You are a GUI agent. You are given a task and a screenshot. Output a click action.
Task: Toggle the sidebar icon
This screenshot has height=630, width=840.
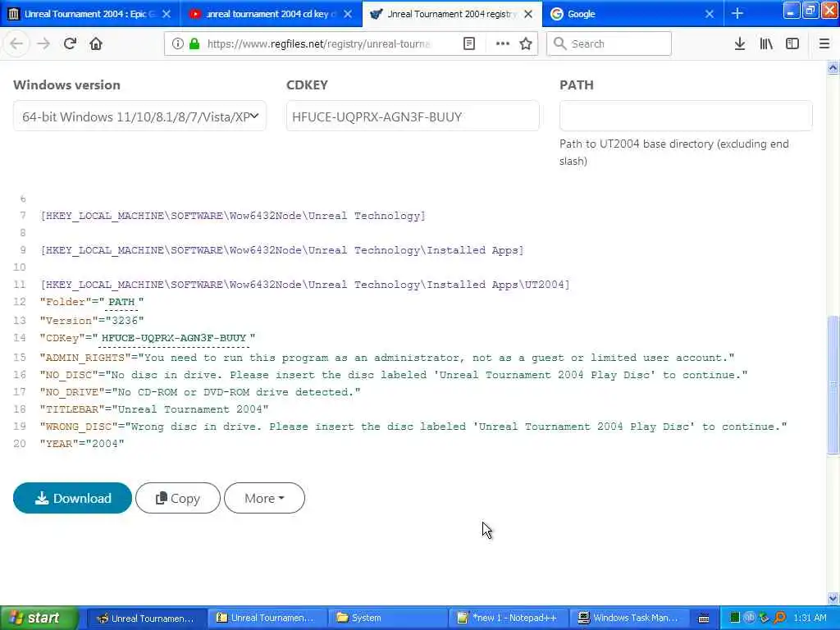click(x=792, y=44)
